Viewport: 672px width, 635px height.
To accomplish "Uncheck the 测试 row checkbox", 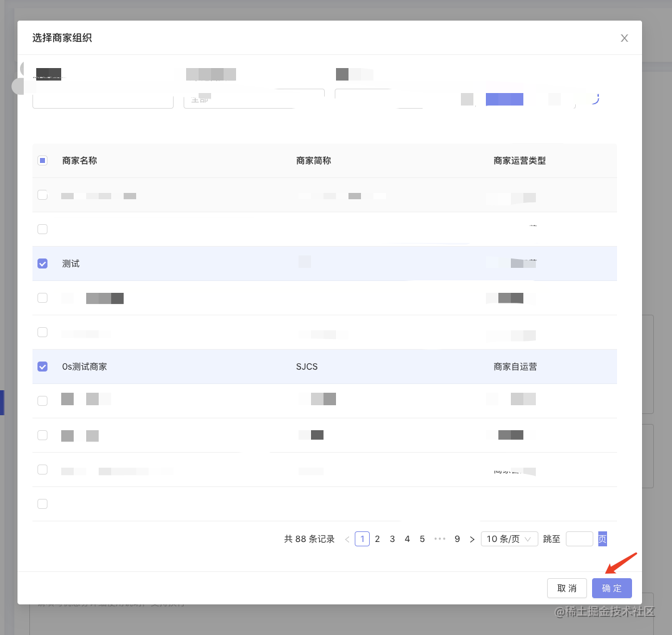I will [x=42, y=263].
